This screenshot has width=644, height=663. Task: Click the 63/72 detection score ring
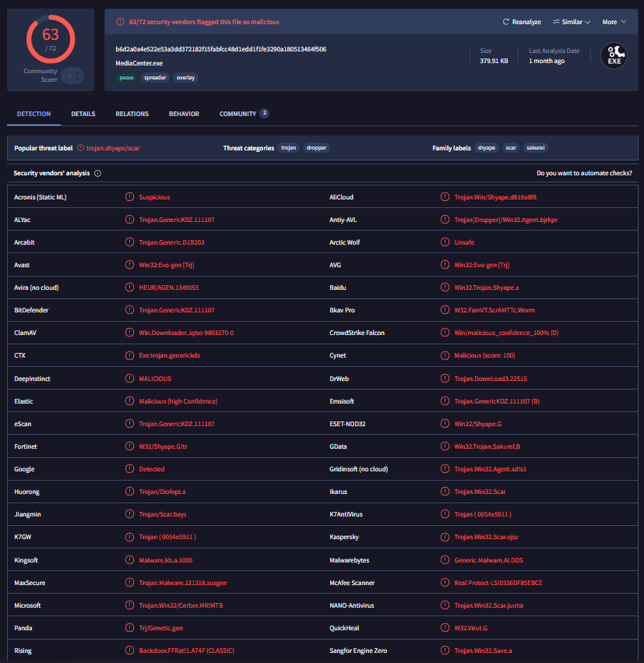click(51, 39)
